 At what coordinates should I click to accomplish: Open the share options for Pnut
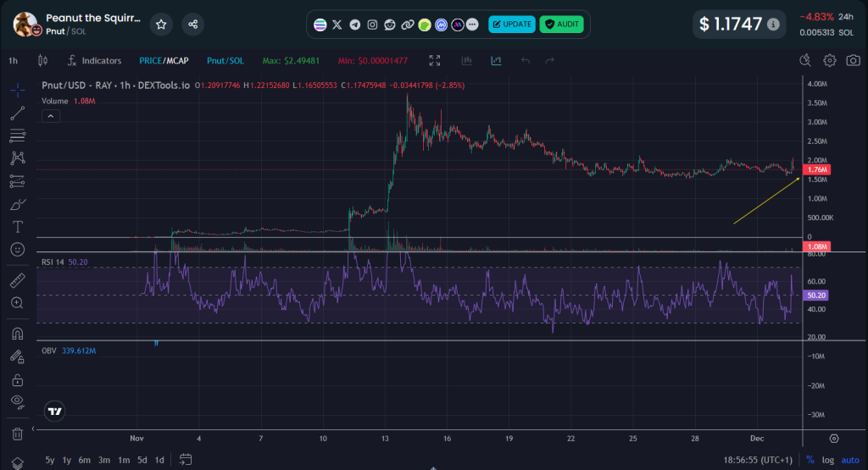coord(192,25)
